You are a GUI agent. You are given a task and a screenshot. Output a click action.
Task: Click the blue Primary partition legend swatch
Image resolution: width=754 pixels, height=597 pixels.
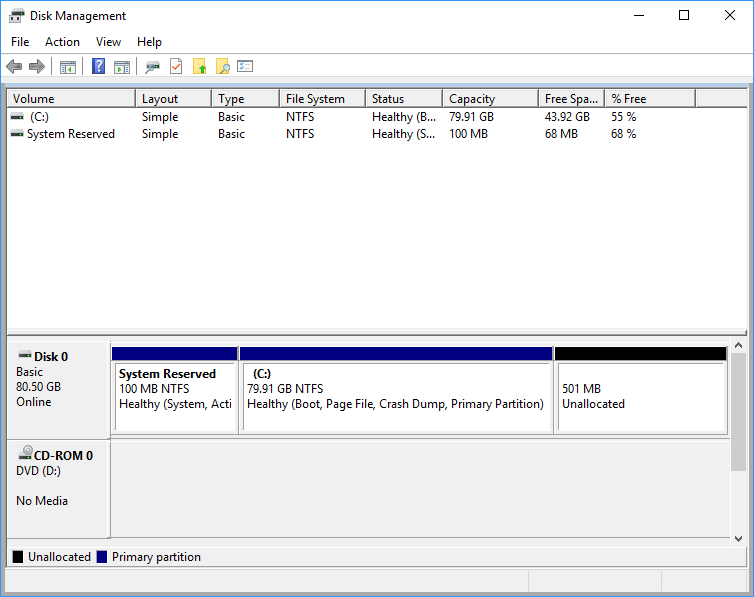pyautogui.click(x=101, y=557)
